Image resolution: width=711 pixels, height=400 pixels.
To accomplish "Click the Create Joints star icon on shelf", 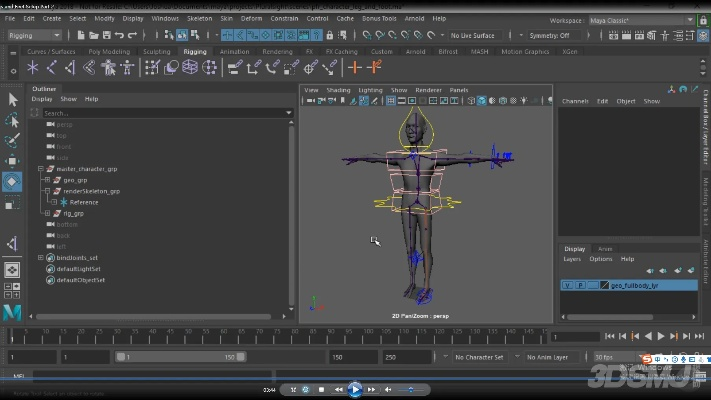I will [32, 67].
